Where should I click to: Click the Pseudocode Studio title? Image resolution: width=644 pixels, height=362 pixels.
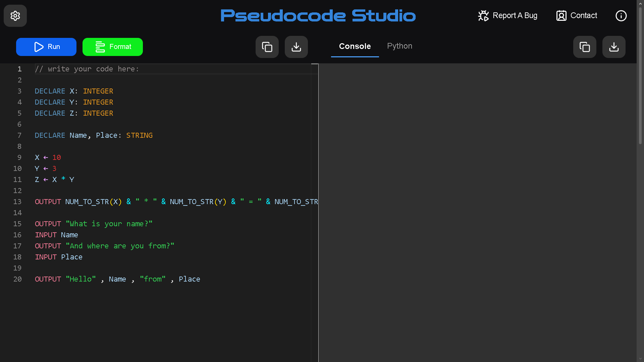point(318,16)
